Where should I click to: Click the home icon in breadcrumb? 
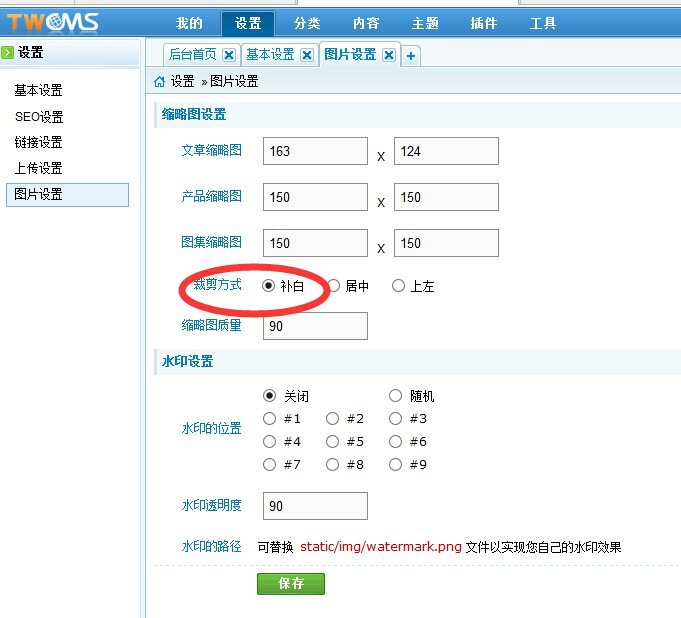pos(160,81)
